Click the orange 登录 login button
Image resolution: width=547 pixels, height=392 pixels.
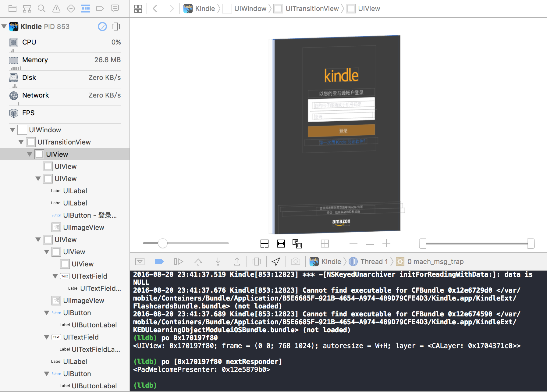(341, 131)
